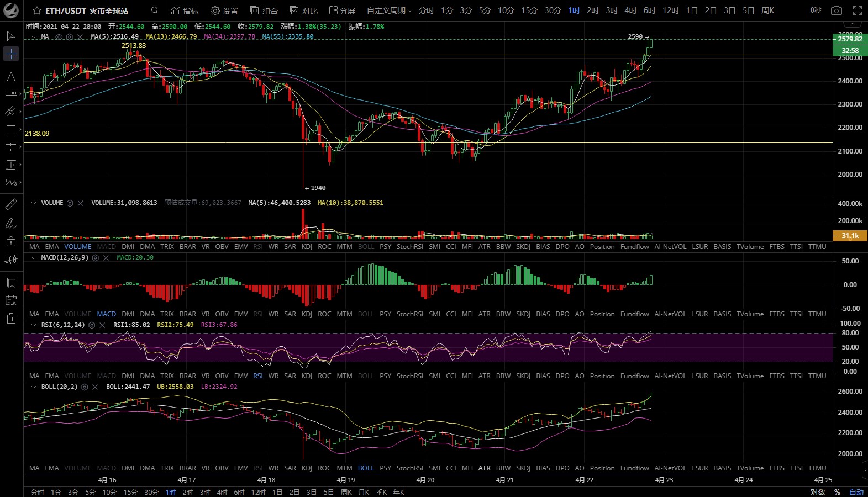868x497 pixels.
Task: Select the crosshair cursor tool
Action: point(11,54)
